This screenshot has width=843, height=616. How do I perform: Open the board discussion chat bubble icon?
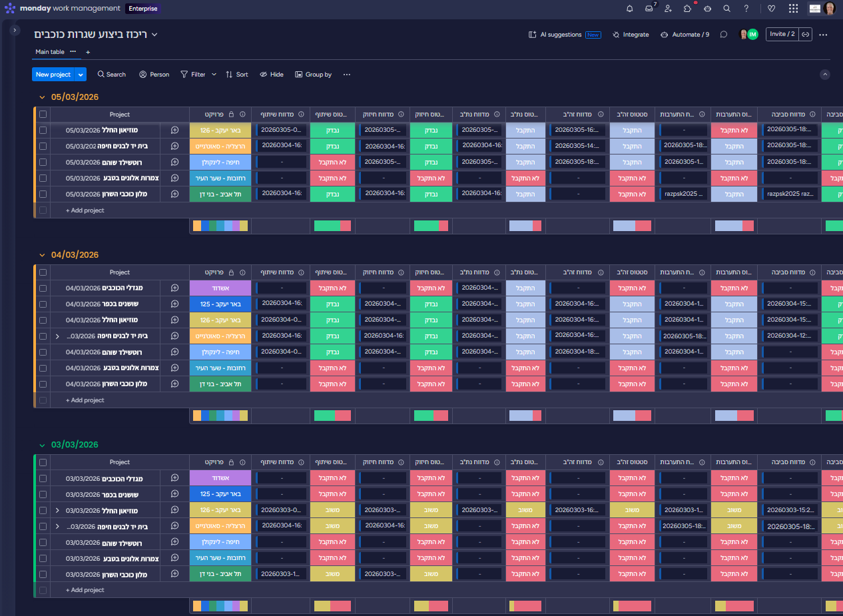point(724,35)
